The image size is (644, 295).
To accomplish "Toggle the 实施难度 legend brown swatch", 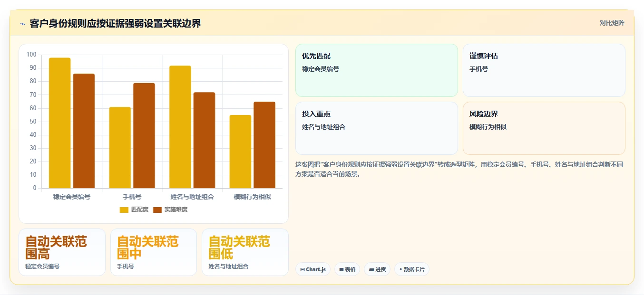I will pyautogui.click(x=157, y=209).
